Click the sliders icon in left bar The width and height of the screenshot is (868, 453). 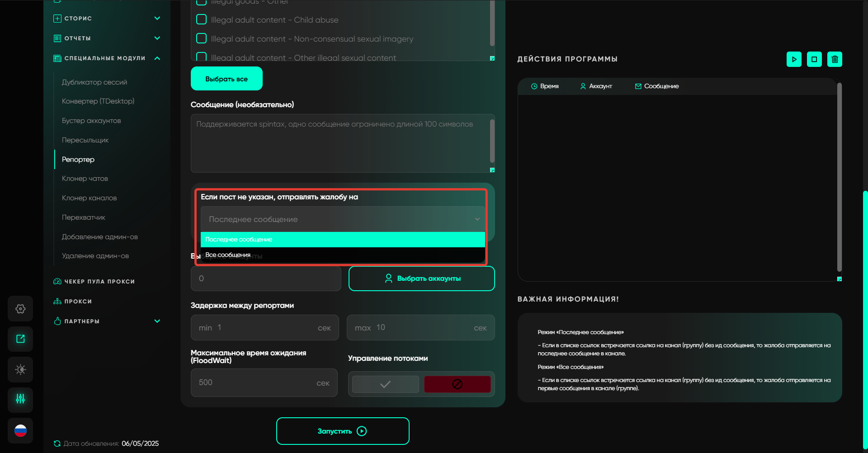(x=20, y=399)
